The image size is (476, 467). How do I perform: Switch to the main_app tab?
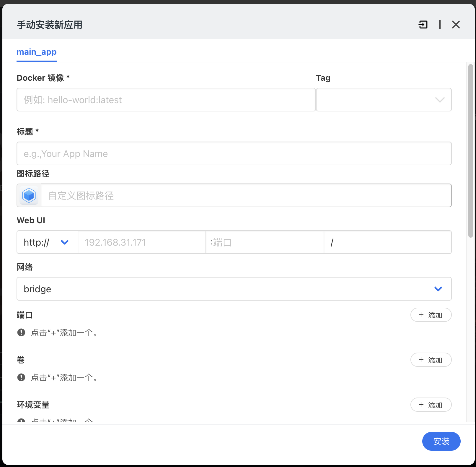tap(37, 52)
